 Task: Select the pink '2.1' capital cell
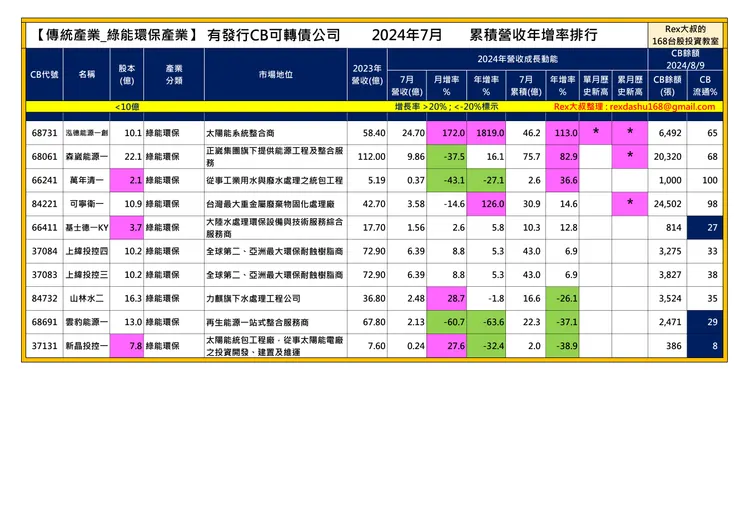tap(126, 180)
